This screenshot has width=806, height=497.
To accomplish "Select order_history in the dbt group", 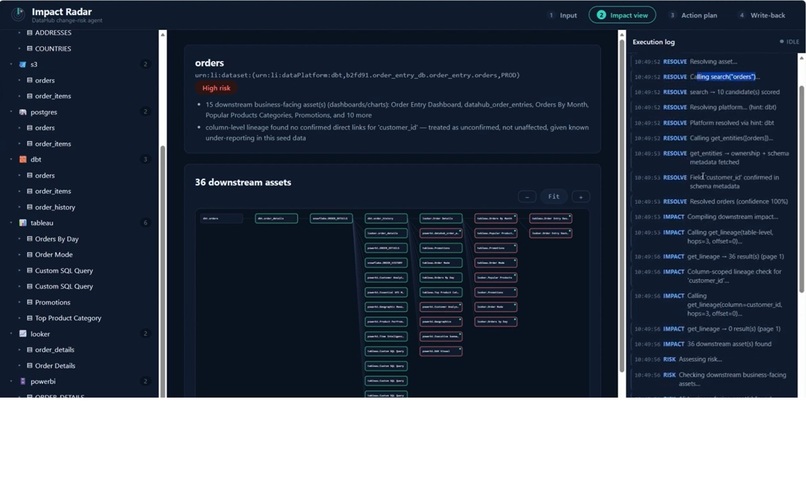I will (x=55, y=207).
